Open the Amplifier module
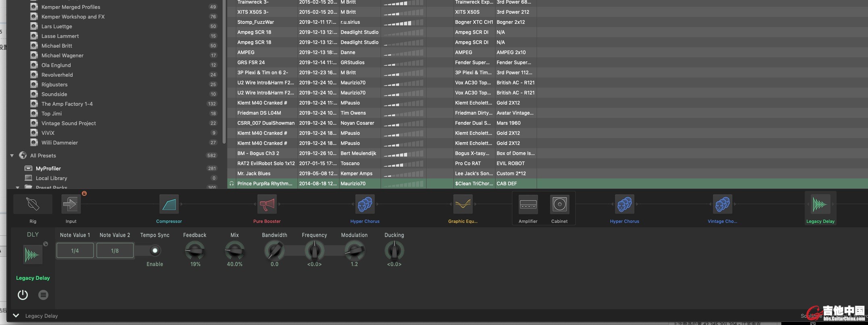 [528, 204]
